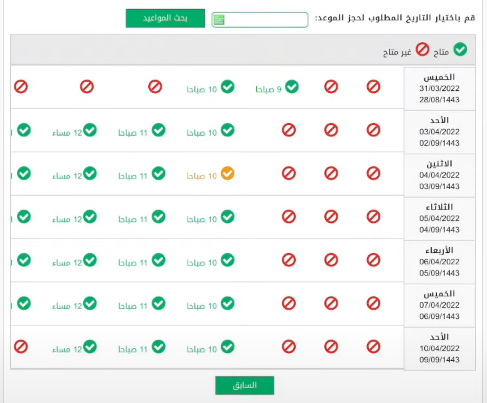Click inside the appointment date input field
487x403 pixels.
(260, 20)
